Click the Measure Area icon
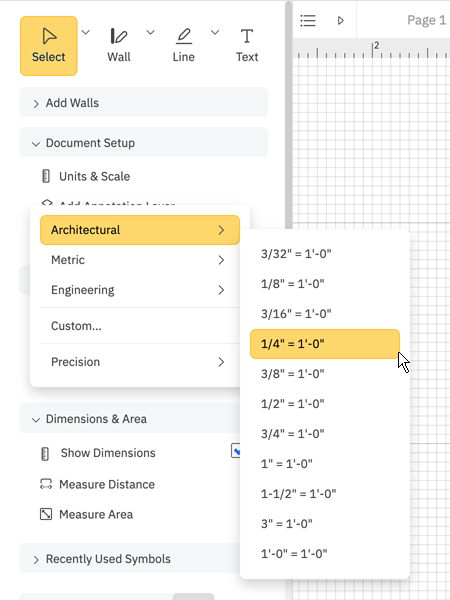 pyautogui.click(x=46, y=514)
